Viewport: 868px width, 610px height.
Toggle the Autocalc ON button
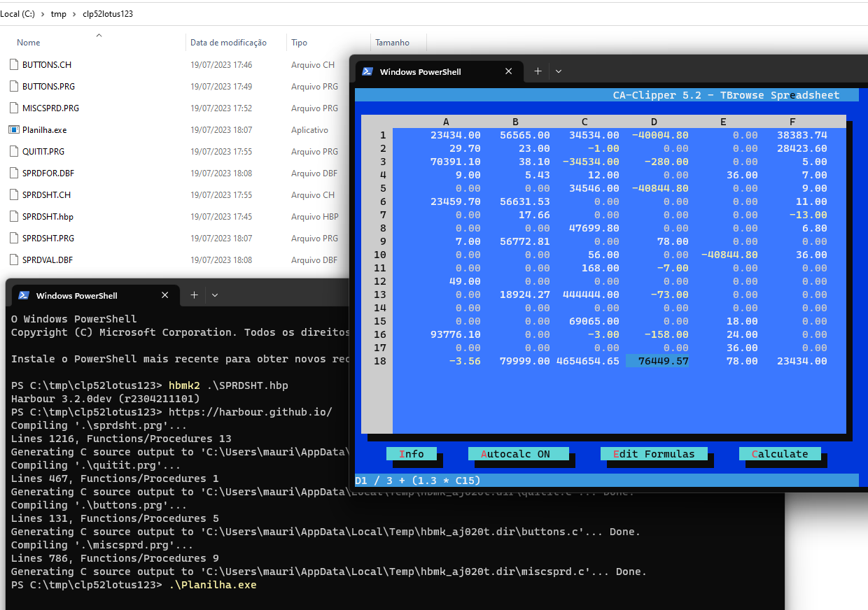tap(519, 454)
